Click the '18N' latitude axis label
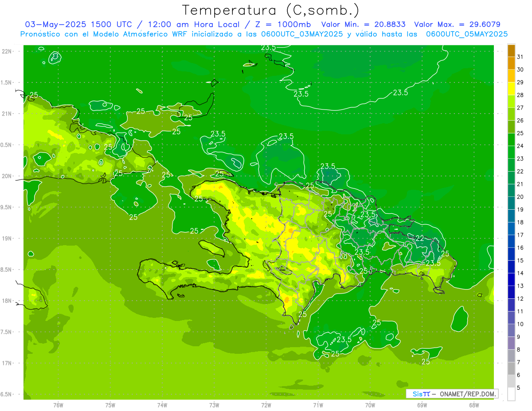This screenshot has height=411, width=532. click(7, 301)
